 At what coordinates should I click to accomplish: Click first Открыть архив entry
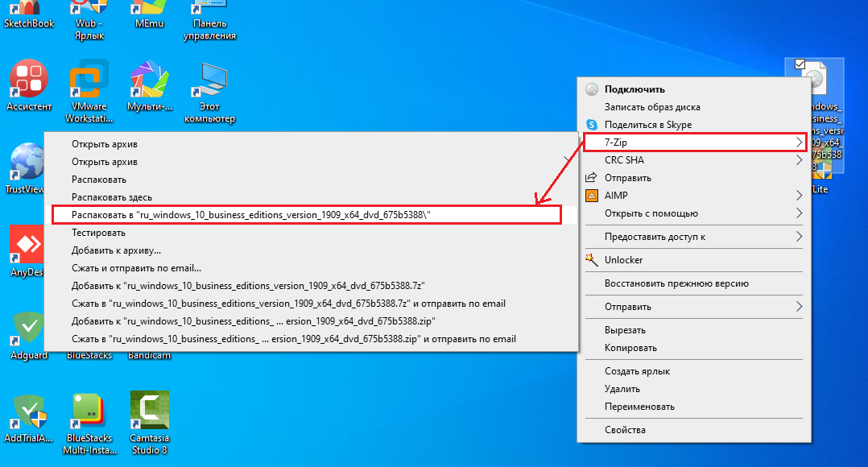point(311,144)
